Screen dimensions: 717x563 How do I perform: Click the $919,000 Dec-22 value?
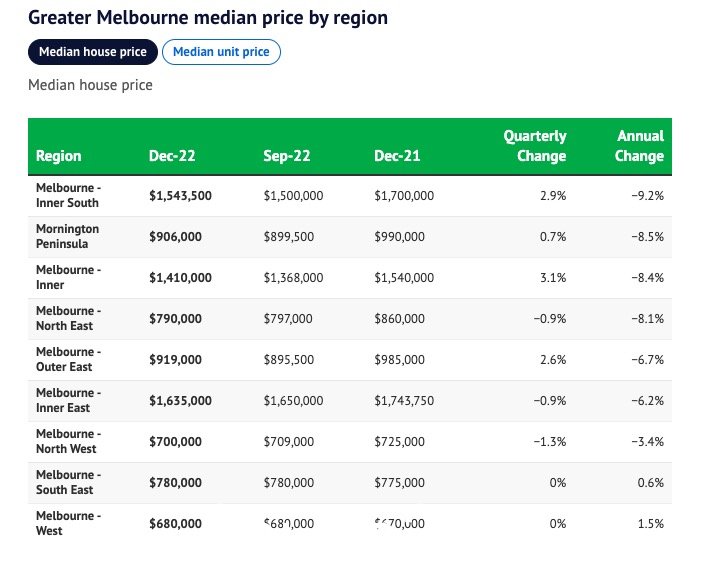(x=175, y=359)
